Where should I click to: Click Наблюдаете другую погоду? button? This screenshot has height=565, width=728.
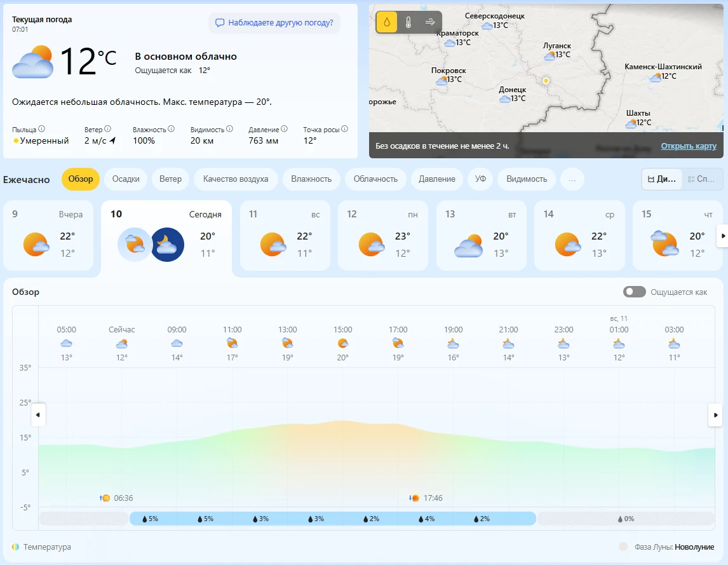coord(274,23)
